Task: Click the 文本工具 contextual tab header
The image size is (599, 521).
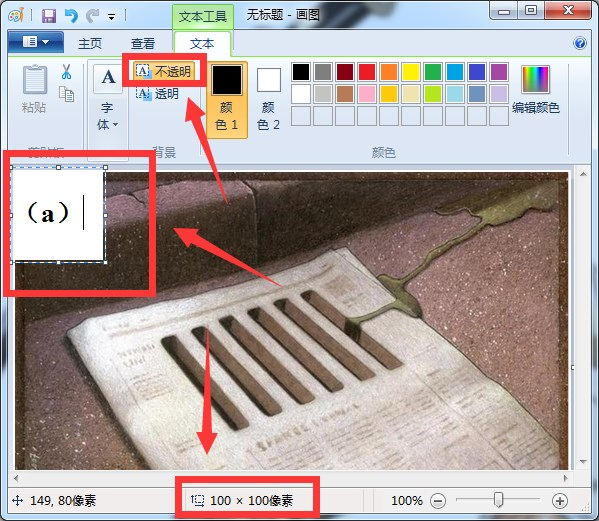Action: pos(203,16)
